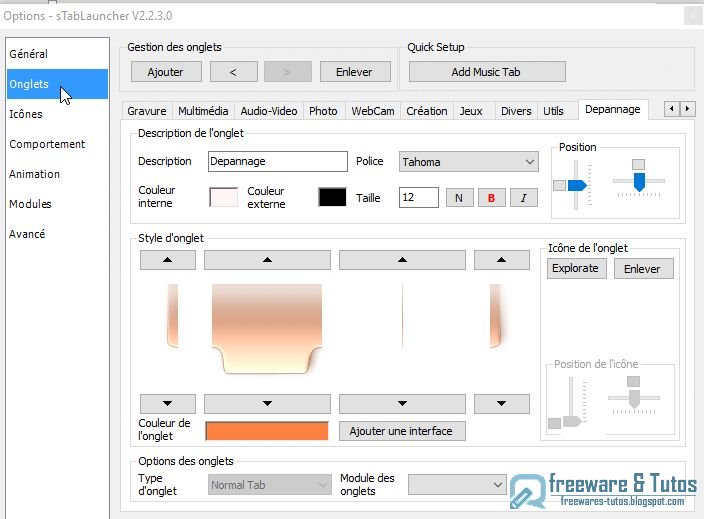Click down arrow below right tab edge style
704x519 pixels.
point(502,404)
